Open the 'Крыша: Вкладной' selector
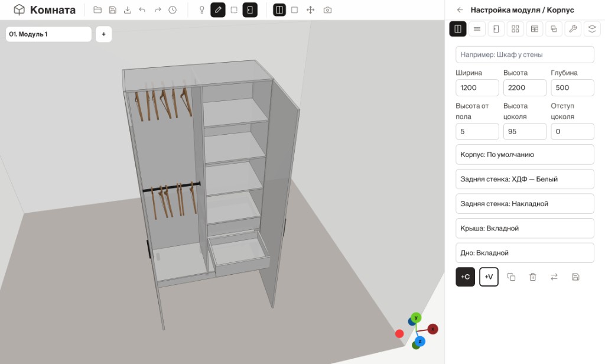This screenshot has height=364, width=605. tap(525, 228)
